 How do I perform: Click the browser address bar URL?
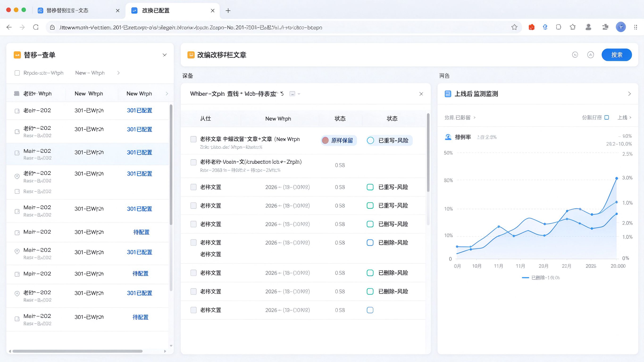(191, 28)
